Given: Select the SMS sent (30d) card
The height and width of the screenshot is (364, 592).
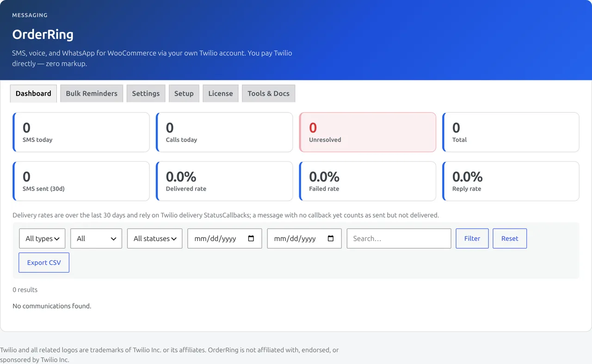Looking at the screenshot, I should [81, 181].
